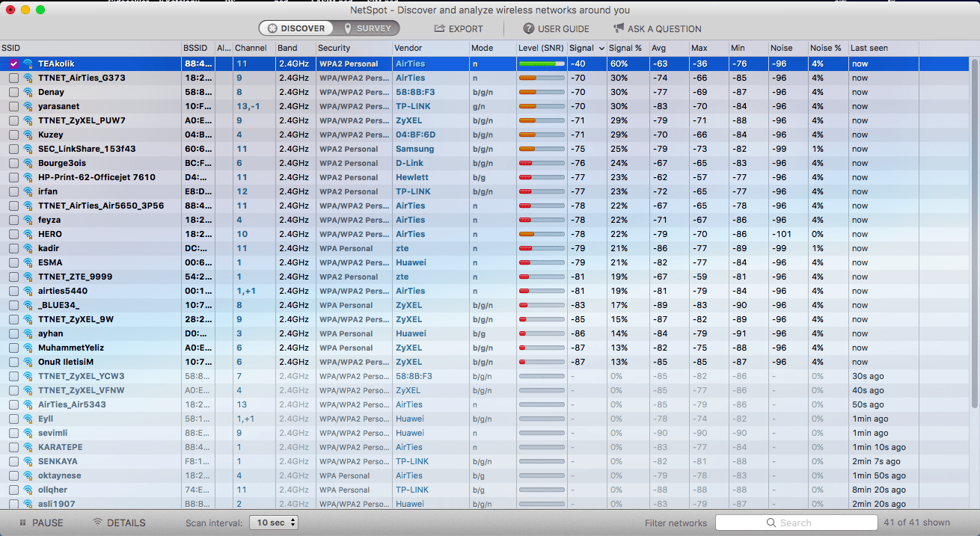Viewport: 980px width, 536px height.
Task: Click the Wi-Fi icon next to MuhammetYeliz
Action: 28,348
